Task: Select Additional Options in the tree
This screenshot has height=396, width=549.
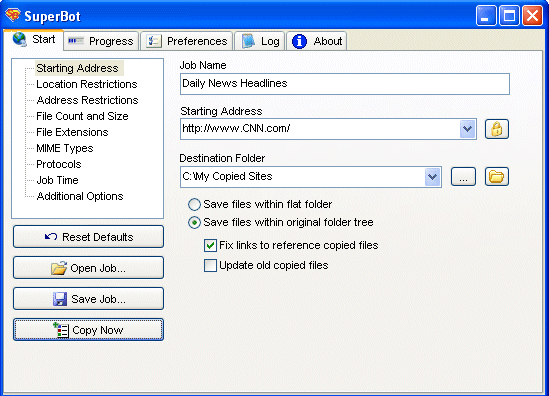Action: pyautogui.click(x=80, y=196)
